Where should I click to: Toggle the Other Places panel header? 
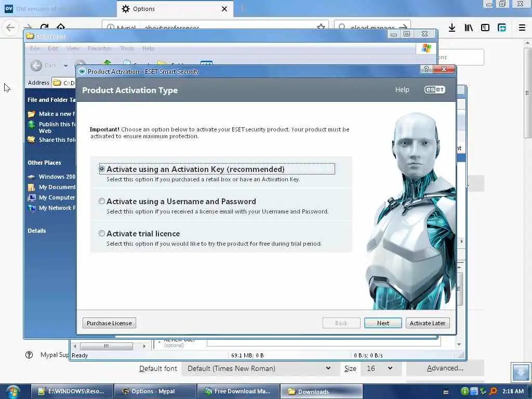[x=45, y=163]
